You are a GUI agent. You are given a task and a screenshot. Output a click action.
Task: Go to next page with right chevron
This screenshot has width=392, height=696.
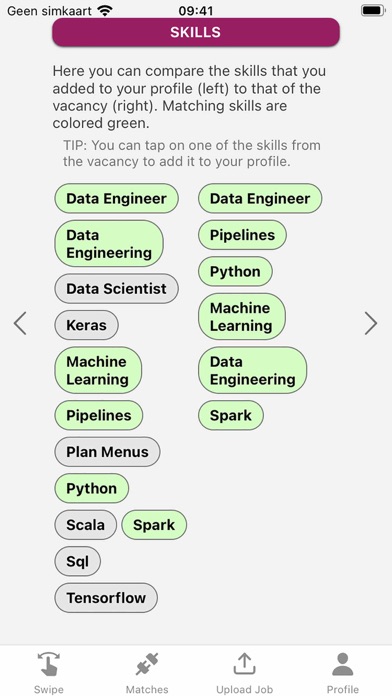pyautogui.click(x=371, y=323)
